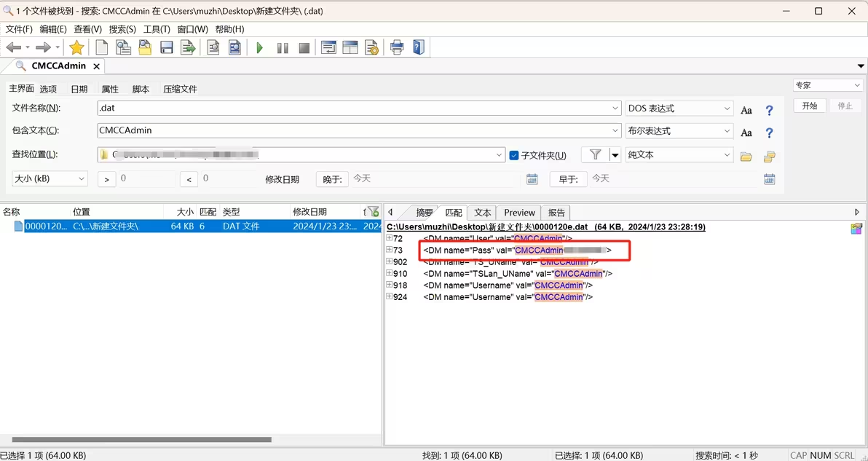Open calendar picker beside 早于 date field

(770, 179)
